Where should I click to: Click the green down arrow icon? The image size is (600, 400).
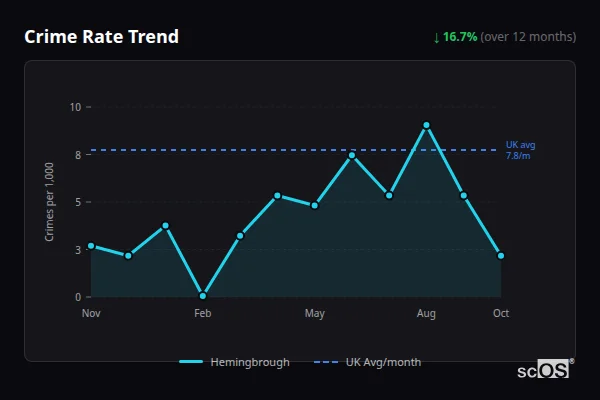point(436,38)
